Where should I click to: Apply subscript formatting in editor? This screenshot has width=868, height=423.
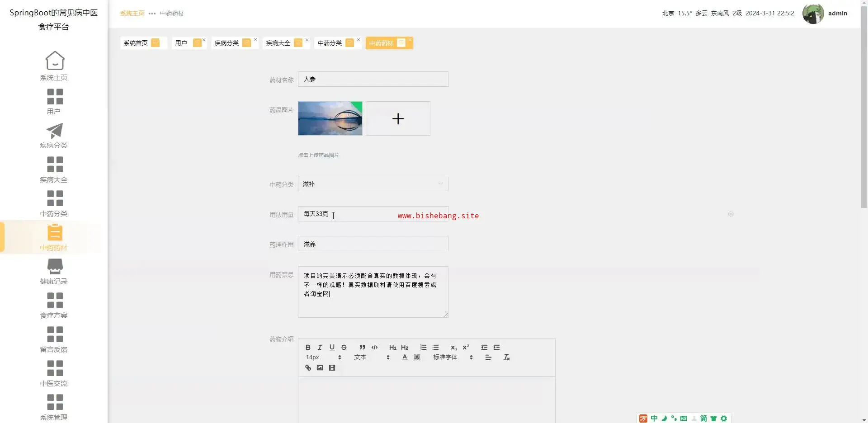coord(454,347)
